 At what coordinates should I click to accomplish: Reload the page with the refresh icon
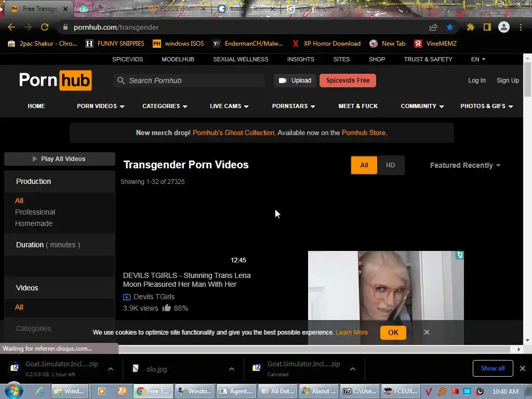pos(45,27)
